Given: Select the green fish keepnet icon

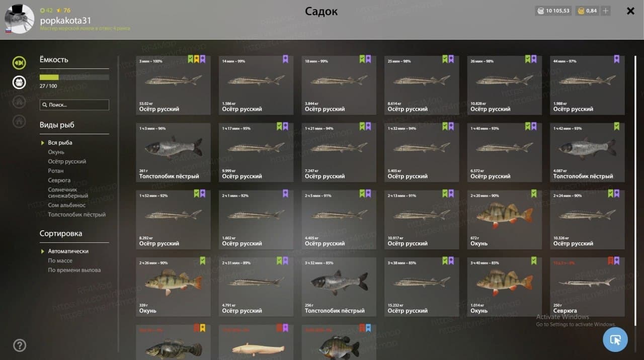Looking at the screenshot, I should point(20,63).
